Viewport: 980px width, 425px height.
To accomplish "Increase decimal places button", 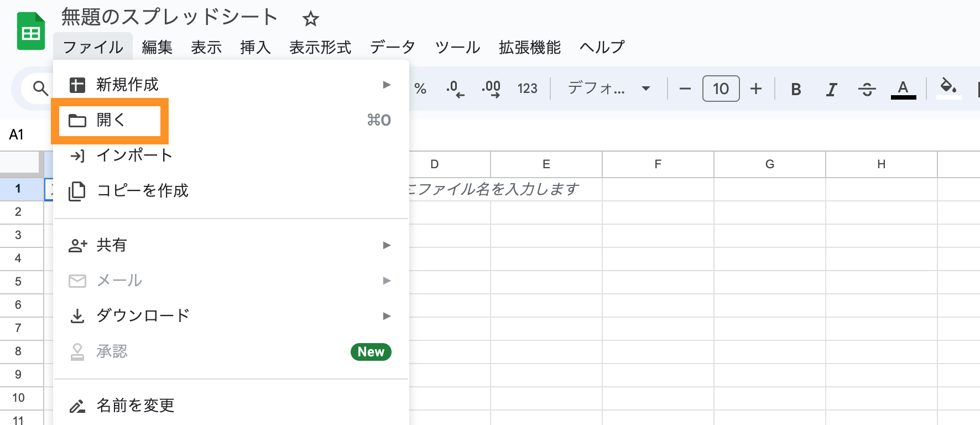I will [x=491, y=89].
